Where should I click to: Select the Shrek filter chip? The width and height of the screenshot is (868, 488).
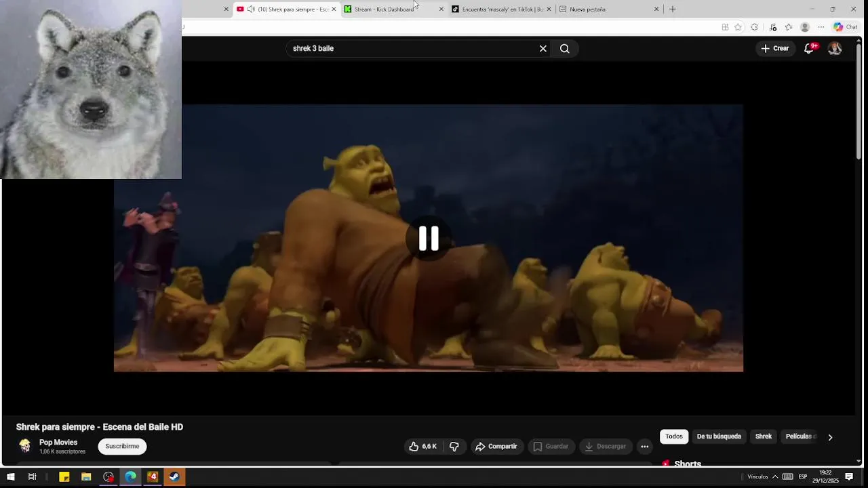tap(764, 436)
